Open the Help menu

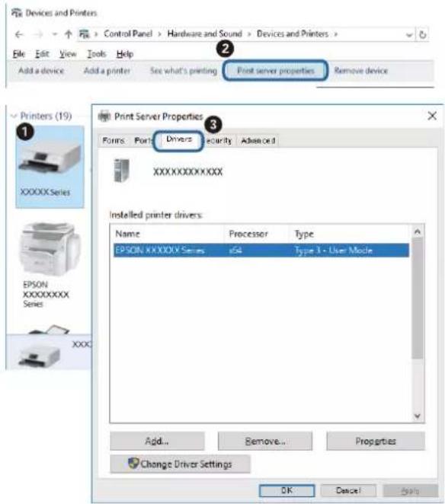125,54
